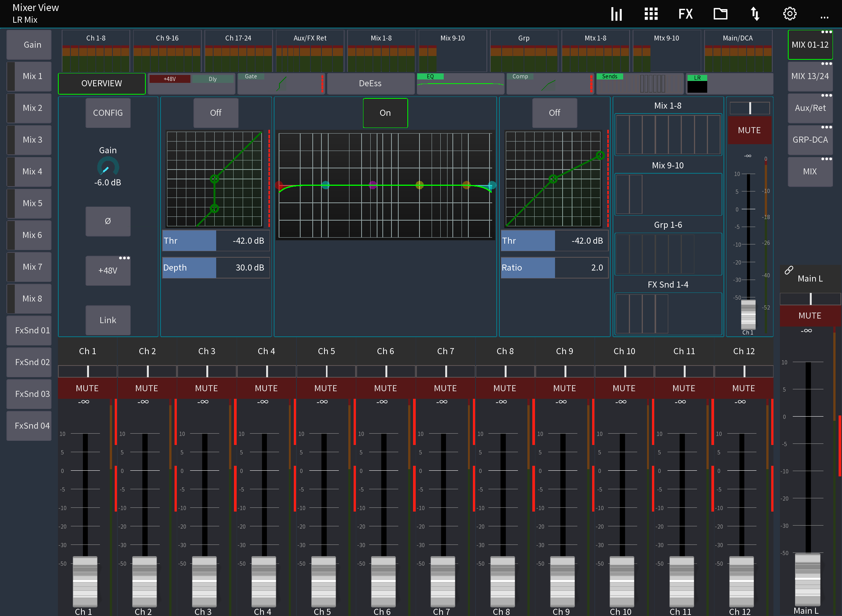
Task: Turn off the EQ with its On toggle
Action: (x=385, y=113)
